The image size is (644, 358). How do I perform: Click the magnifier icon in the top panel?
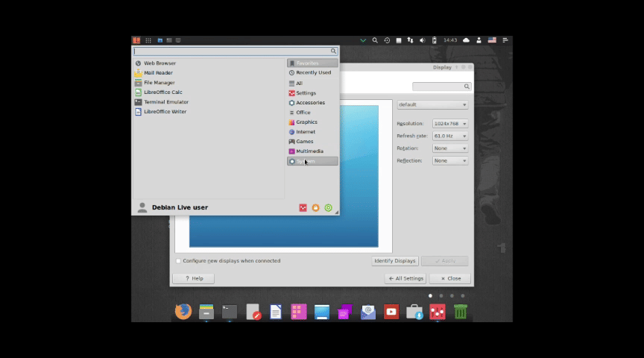point(375,40)
